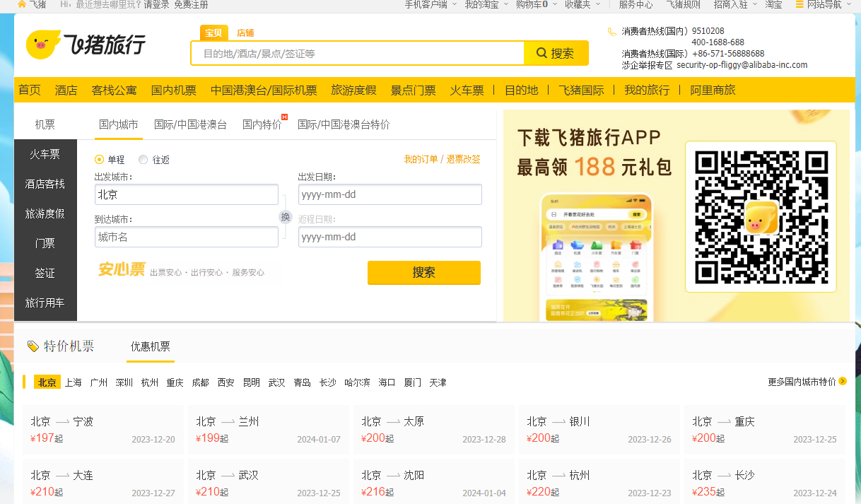Image resolution: width=861 pixels, height=504 pixels.
Task: Expand the 手机客户端 dropdown
Action: pyautogui.click(x=430, y=4)
